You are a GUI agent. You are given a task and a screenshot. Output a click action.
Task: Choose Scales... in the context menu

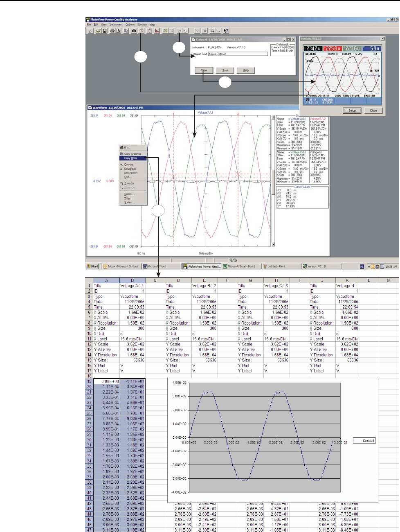click(x=133, y=203)
